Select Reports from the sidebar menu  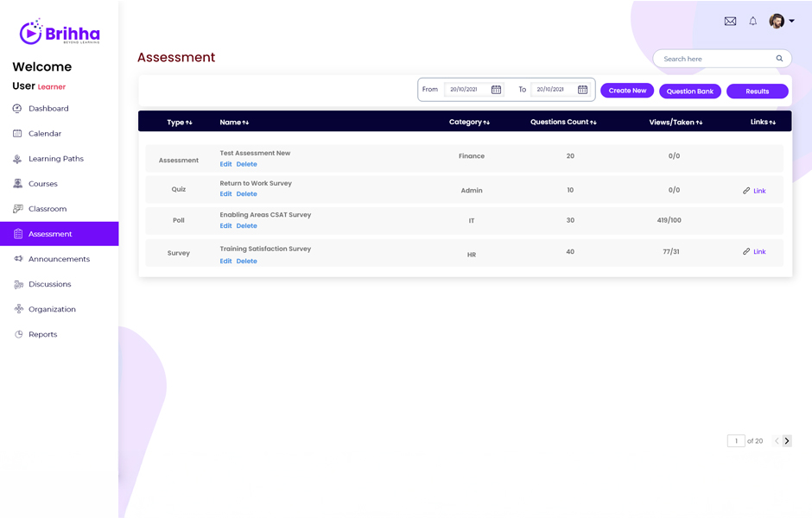(x=42, y=334)
